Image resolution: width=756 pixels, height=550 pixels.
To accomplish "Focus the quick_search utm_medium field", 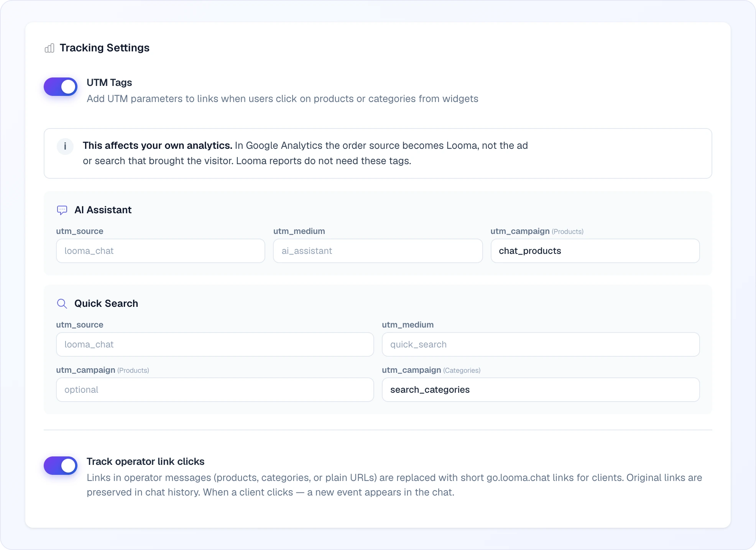I will tap(541, 344).
